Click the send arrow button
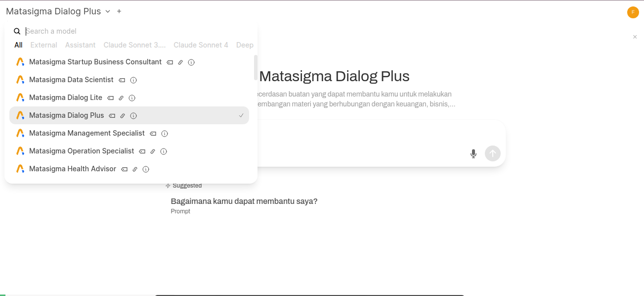The width and height of the screenshot is (644, 296). click(x=492, y=153)
